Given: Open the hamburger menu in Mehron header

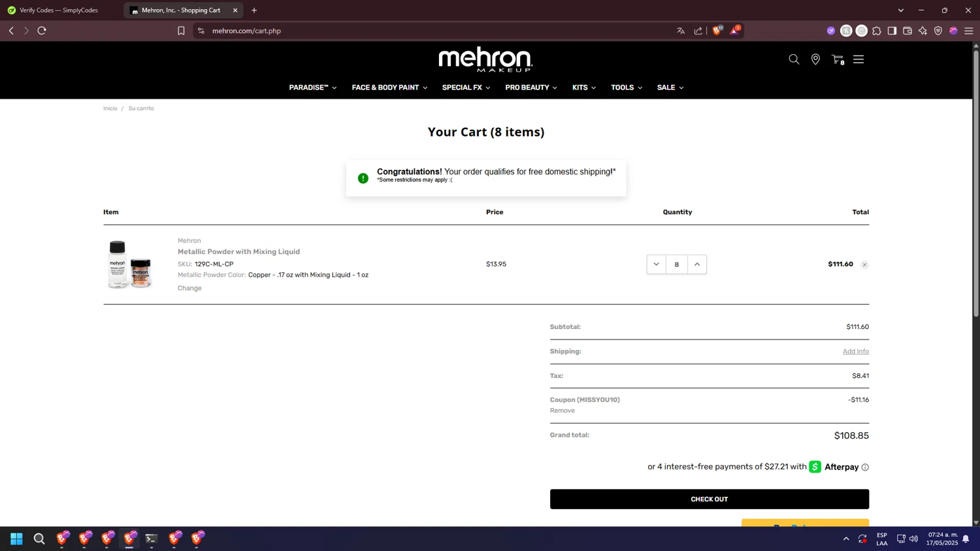Looking at the screenshot, I should [x=858, y=59].
